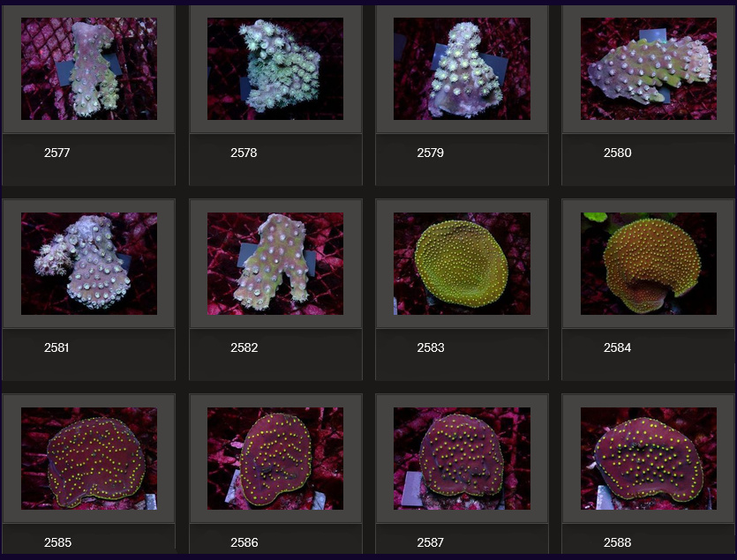Open red coral thumbnail 2588

649,459
